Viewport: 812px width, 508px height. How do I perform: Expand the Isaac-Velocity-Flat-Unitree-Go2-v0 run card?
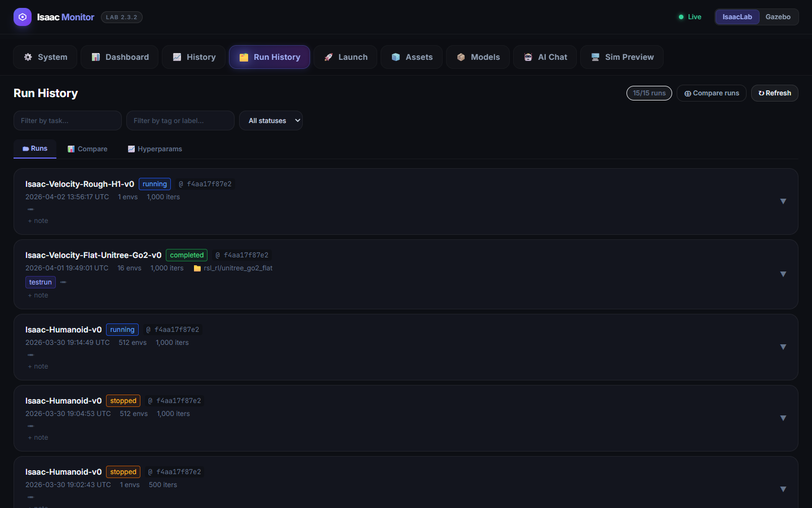pos(783,274)
